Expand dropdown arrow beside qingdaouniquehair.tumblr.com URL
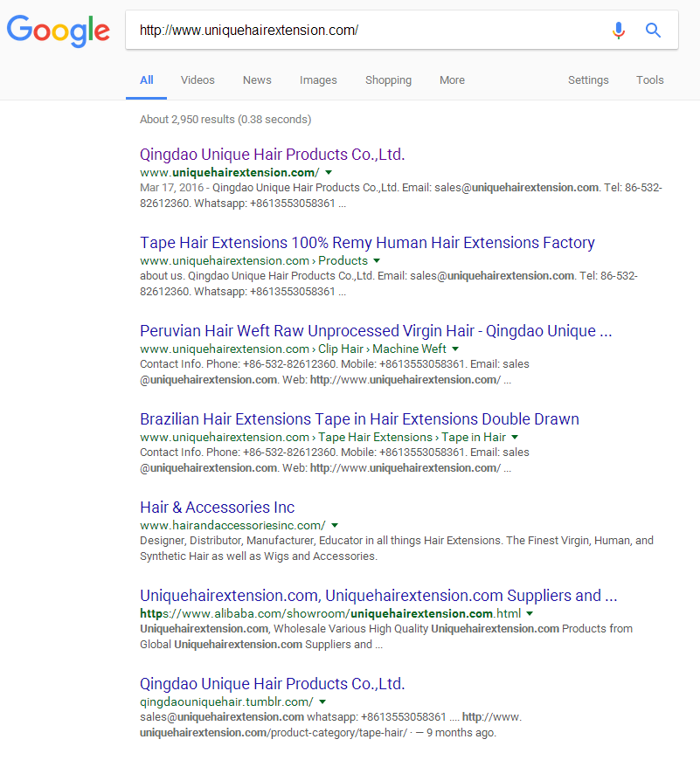This screenshot has width=700, height=760. click(x=322, y=701)
